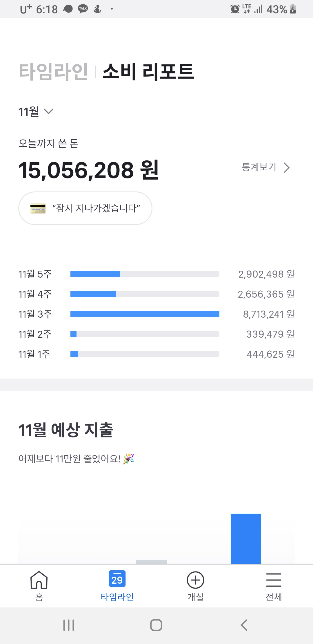The height and width of the screenshot is (644, 313).
Task: Tap the 통계보기 link text
Action: click(x=259, y=167)
